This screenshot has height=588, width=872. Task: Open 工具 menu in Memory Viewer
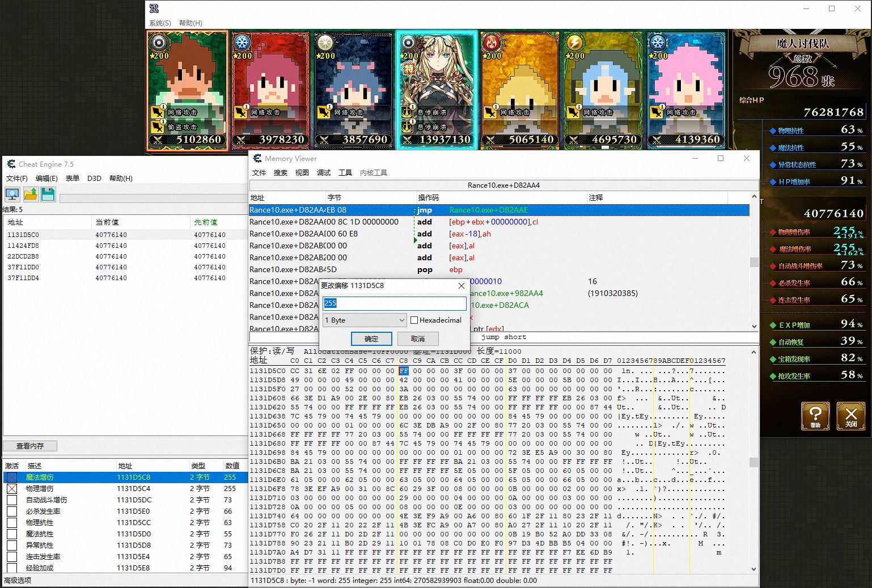tap(345, 172)
